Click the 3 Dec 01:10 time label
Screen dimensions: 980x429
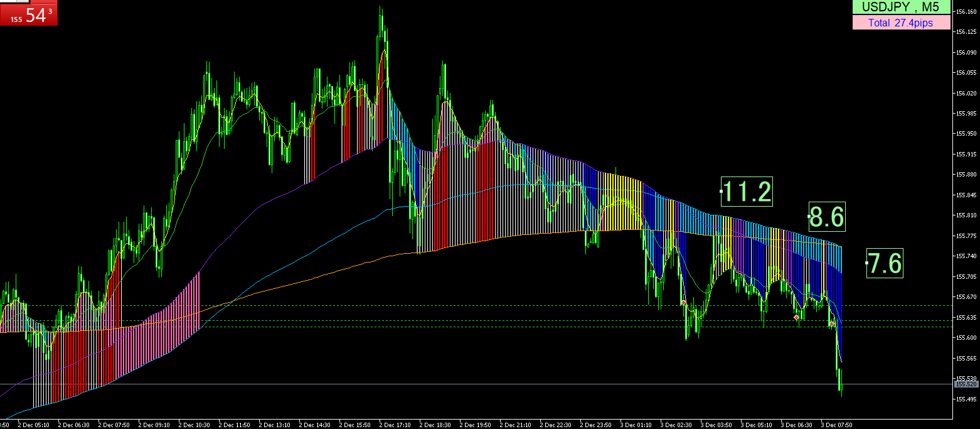tap(636, 425)
